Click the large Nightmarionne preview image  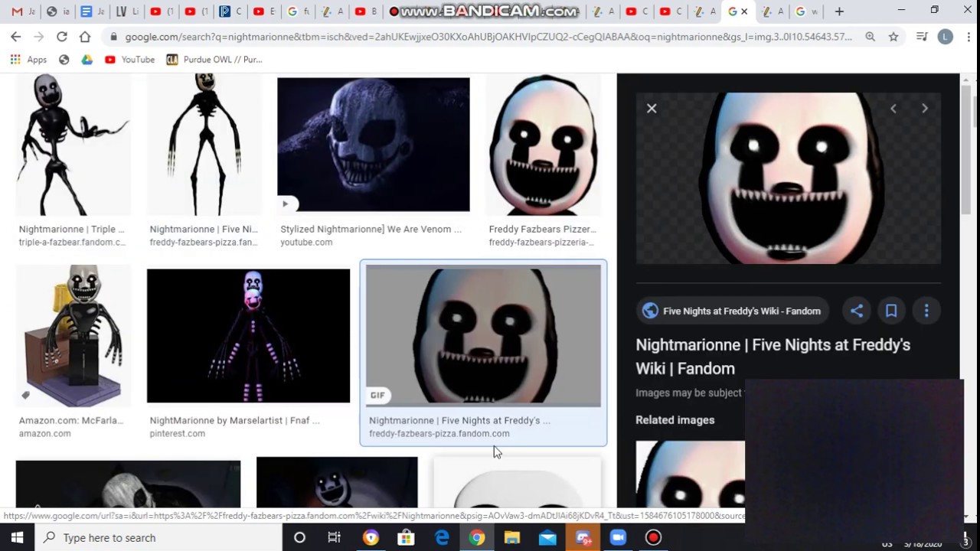(x=789, y=178)
